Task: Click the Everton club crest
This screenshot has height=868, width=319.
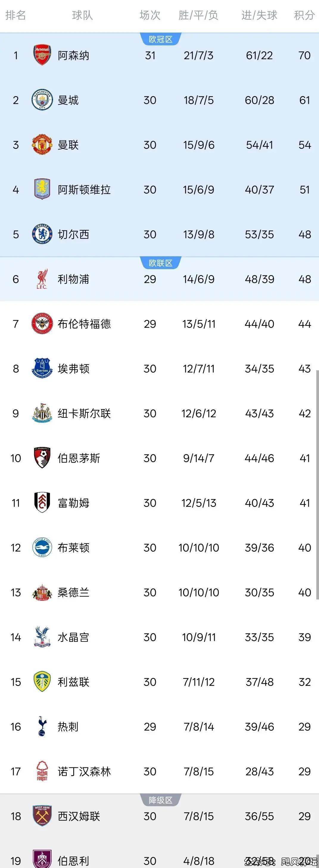Action: (x=42, y=368)
